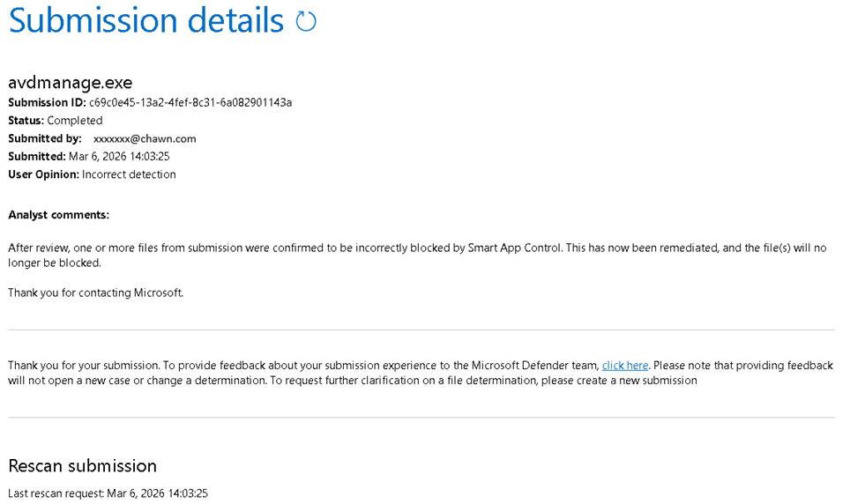Screen dimensions: 850x504
Task: Click the 'Submission details' page heading
Action: point(145,21)
